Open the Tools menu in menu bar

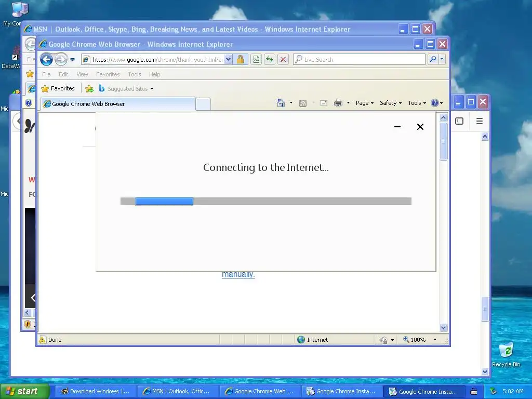[x=135, y=74]
